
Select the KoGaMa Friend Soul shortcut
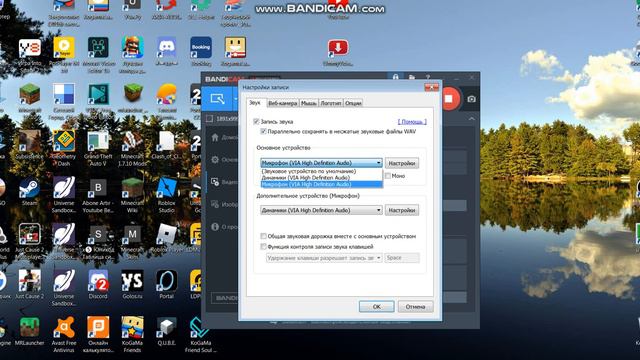pos(200,335)
